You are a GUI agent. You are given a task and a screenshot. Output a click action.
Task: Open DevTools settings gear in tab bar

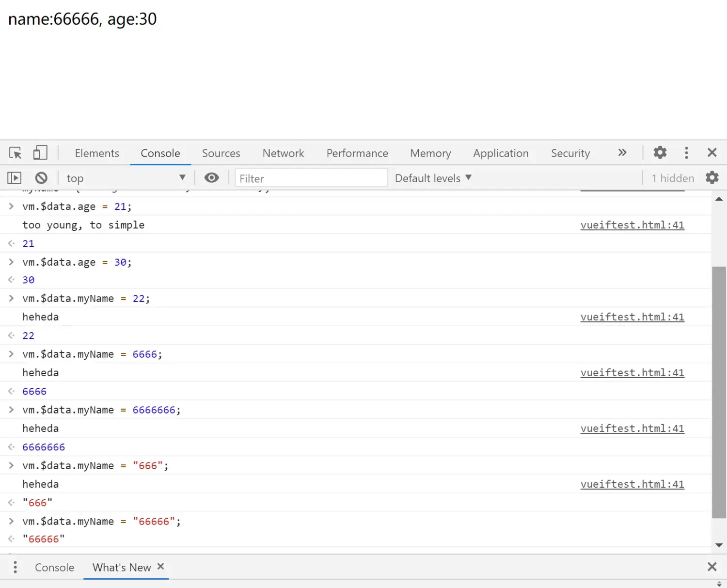[660, 153]
